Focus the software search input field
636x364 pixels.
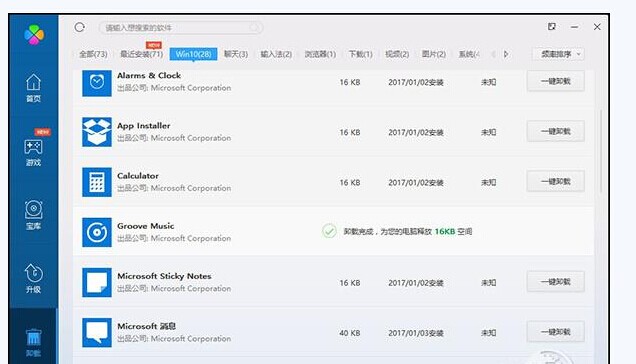coord(181,28)
